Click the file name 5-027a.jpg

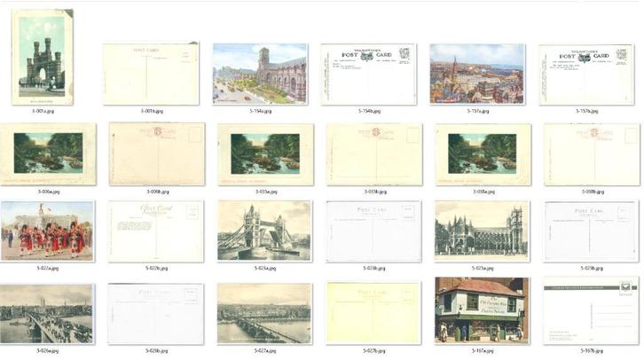point(265,351)
